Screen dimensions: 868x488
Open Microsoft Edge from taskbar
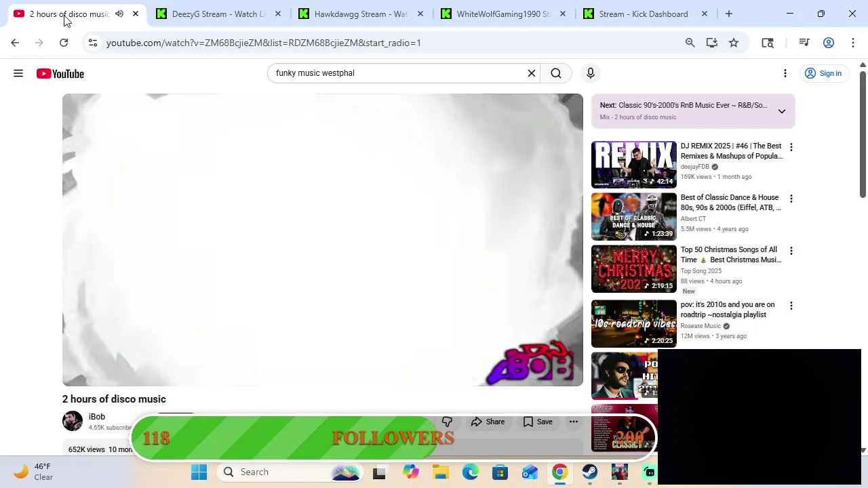[x=471, y=472]
